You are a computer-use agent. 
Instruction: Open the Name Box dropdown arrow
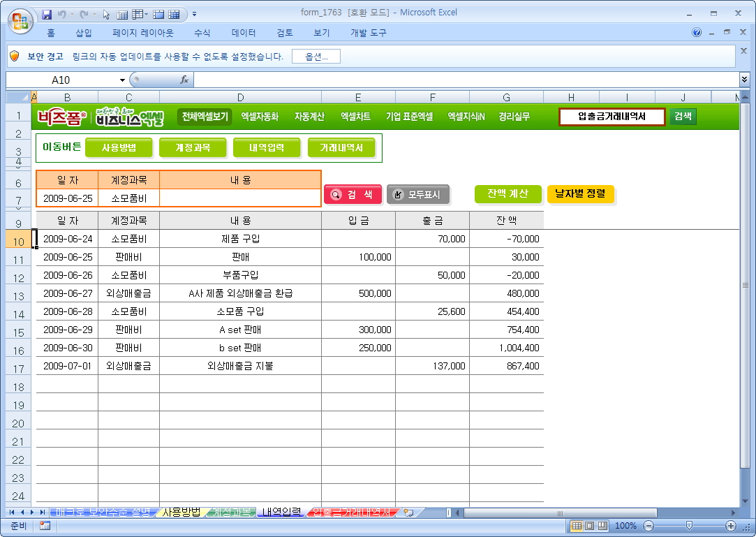pyautogui.click(x=123, y=80)
